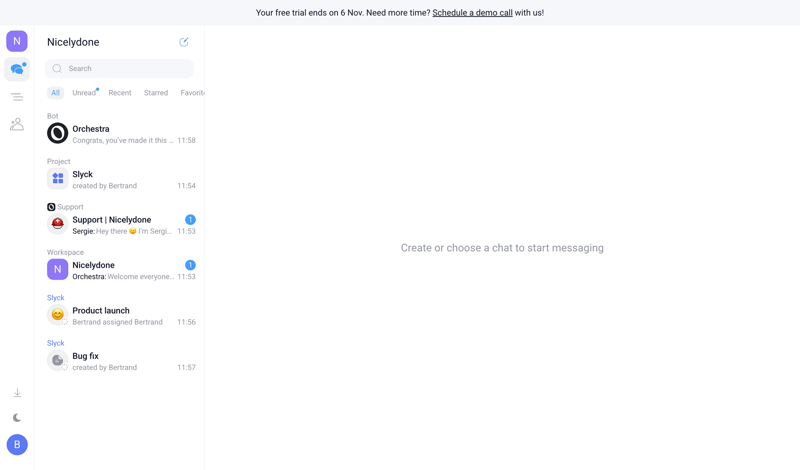Open the Product launch task chat

(x=121, y=316)
